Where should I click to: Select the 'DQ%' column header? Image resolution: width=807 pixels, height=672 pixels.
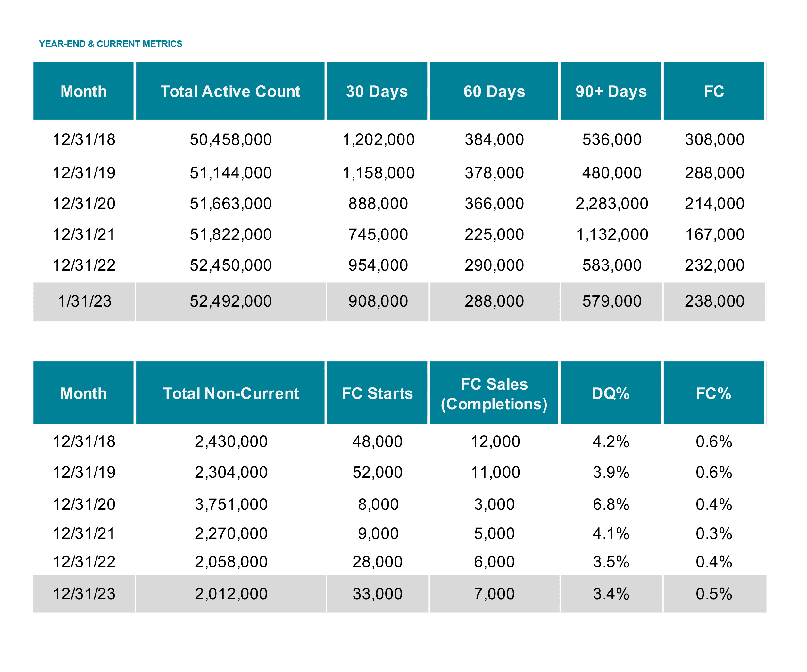tap(611, 393)
